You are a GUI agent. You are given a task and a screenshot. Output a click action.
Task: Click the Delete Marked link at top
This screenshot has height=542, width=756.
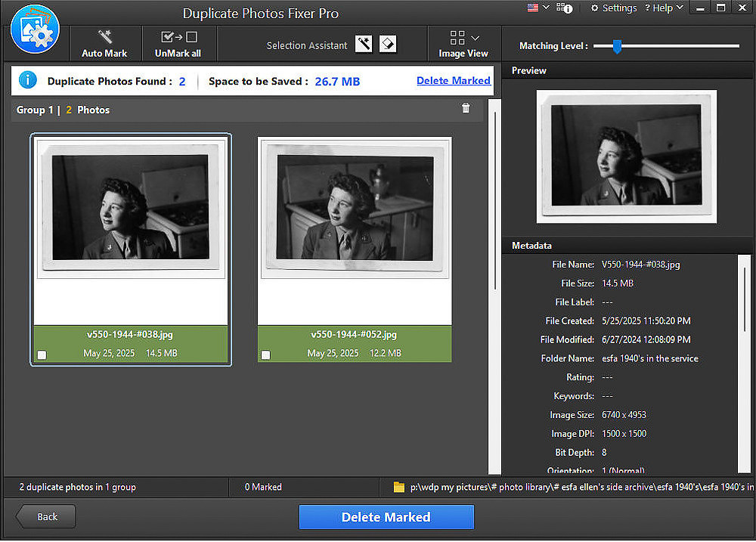453,81
